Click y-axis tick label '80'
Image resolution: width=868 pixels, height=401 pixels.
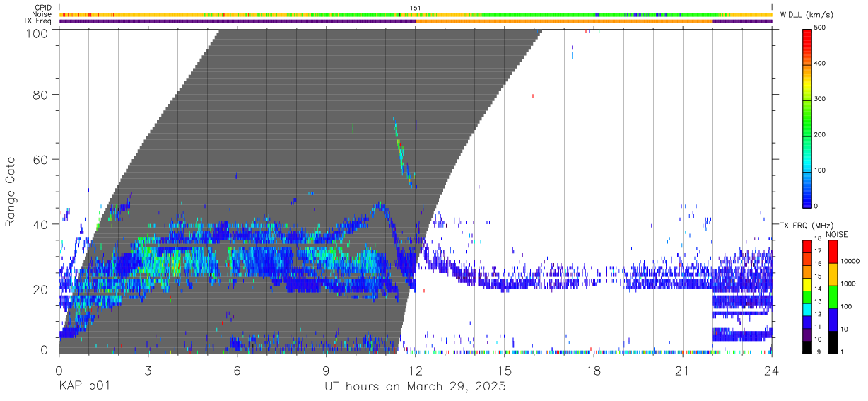click(x=40, y=95)
